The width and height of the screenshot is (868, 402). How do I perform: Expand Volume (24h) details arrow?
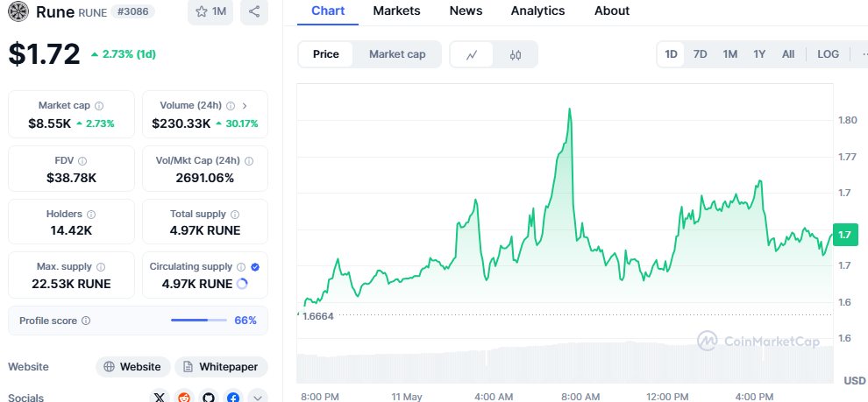pyautogui.click(x=245, y=106)
